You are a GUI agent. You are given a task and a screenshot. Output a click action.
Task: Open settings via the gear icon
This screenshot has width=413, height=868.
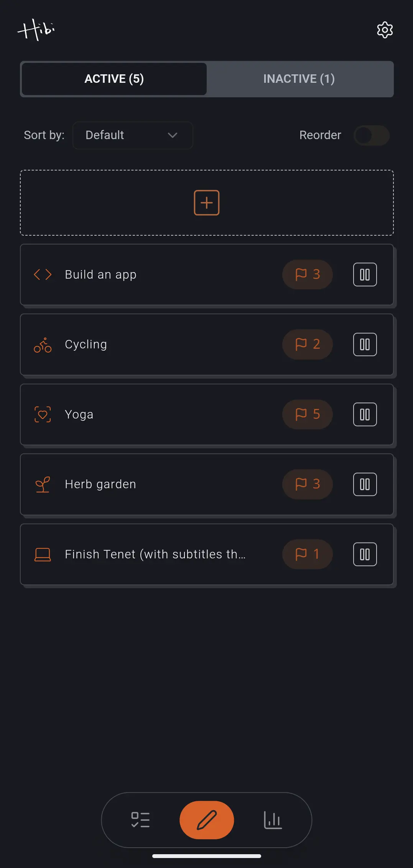(x=385, y=30)
